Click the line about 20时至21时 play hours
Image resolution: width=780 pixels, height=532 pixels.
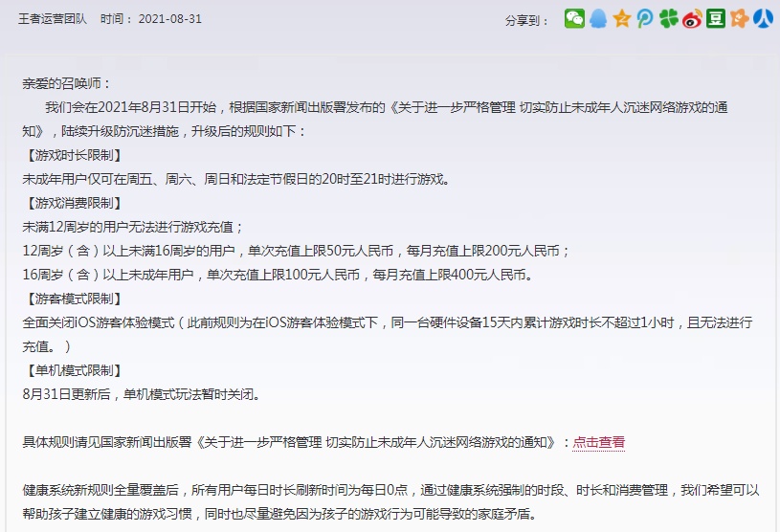click(236, 179)
